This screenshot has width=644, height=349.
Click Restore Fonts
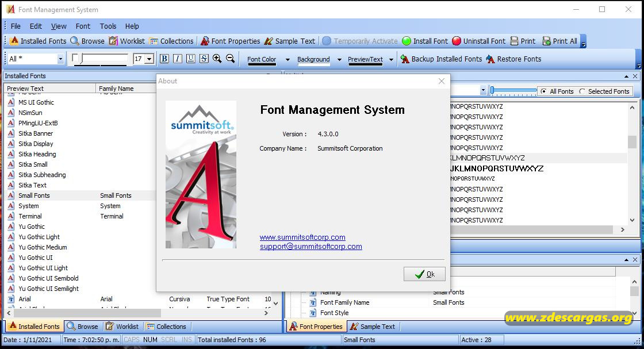point(513,59)
